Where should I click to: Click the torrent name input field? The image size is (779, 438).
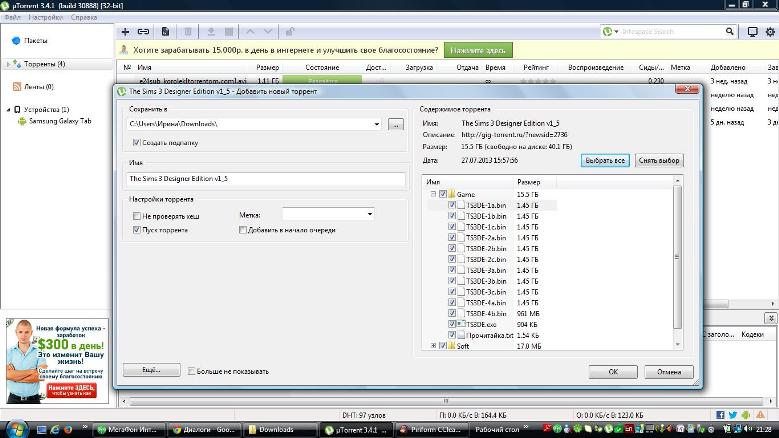click(266, 178)
